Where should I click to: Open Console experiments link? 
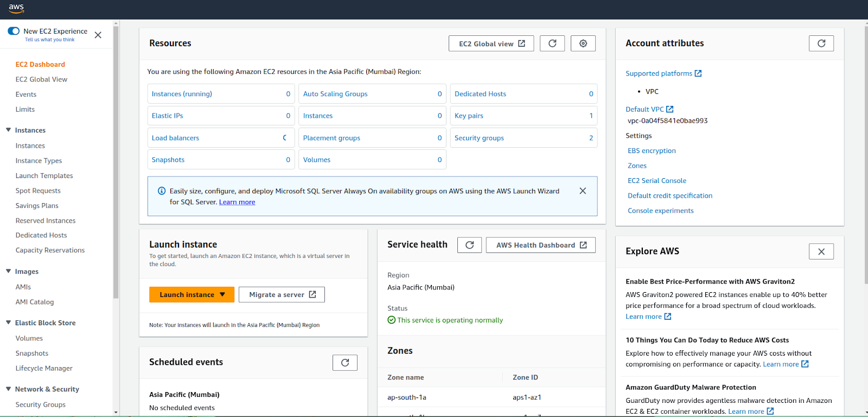(661, 211)
